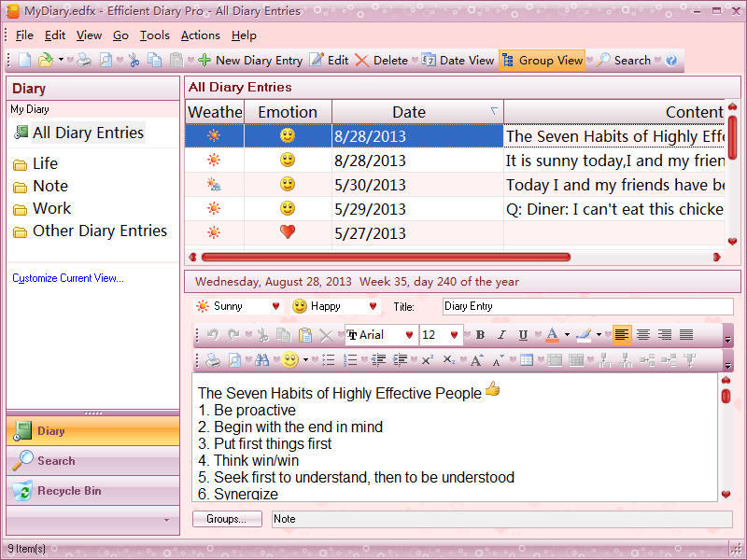This screenshot has width=747, height=560.
Task: Click the undo icon in editor toolbar
Action: [213, 335]
